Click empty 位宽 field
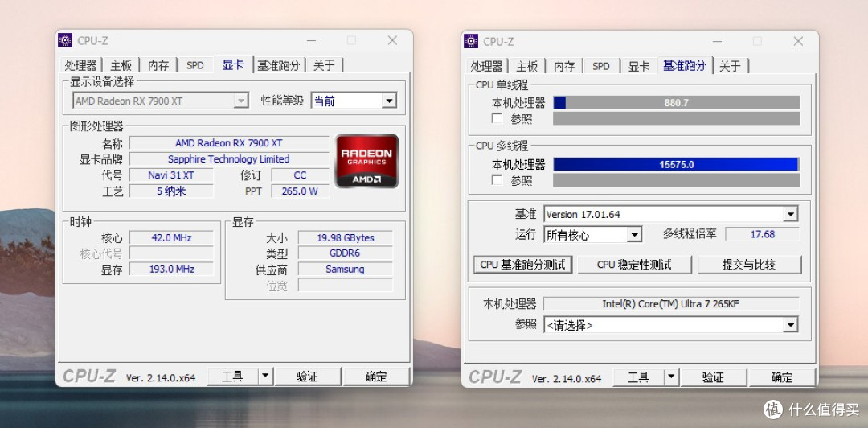Screen dimensions: 868x428 tap(346, 285)
